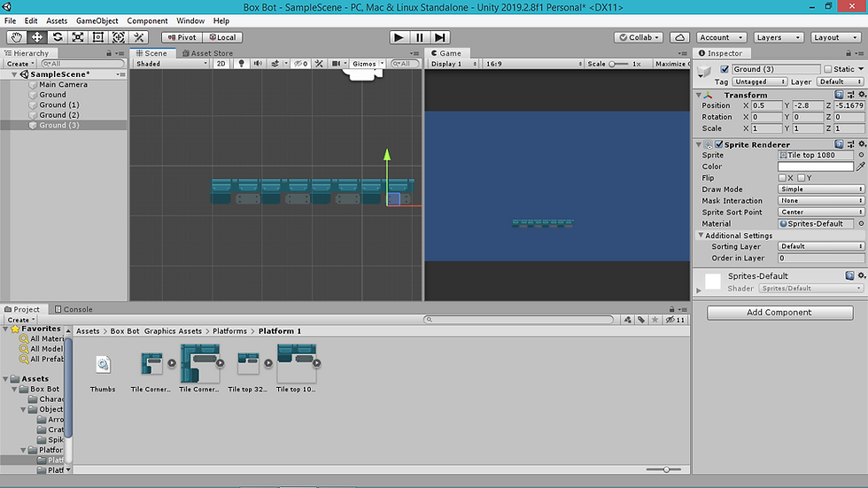Open the Layers dropdown button
This screenshot has width=868, height=488.
click(778, 37)
